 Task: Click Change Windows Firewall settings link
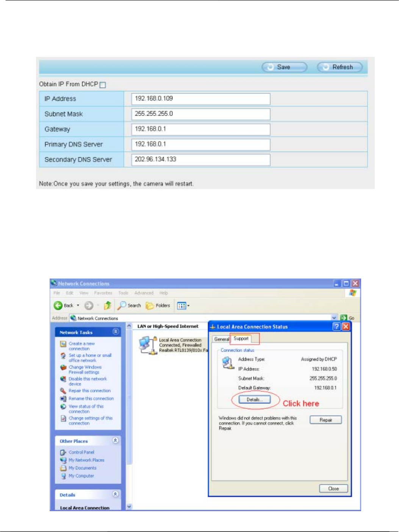point(85,369)
